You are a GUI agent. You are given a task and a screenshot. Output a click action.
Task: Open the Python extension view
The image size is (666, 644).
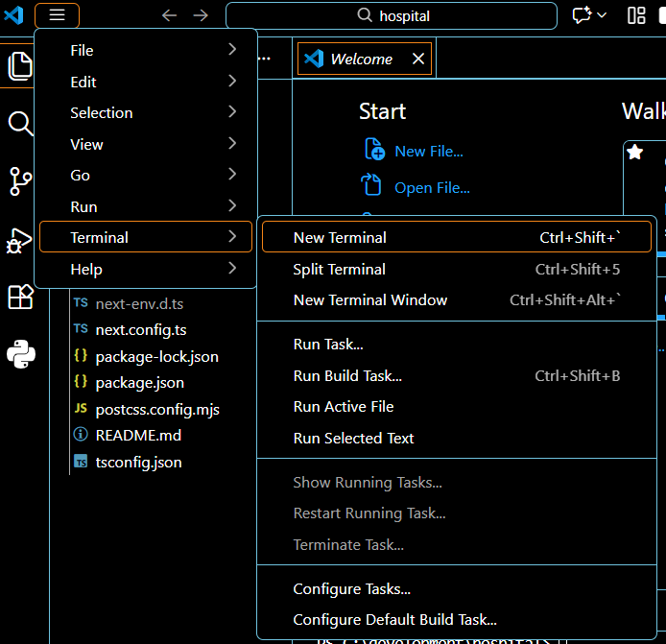pos(21,354)
